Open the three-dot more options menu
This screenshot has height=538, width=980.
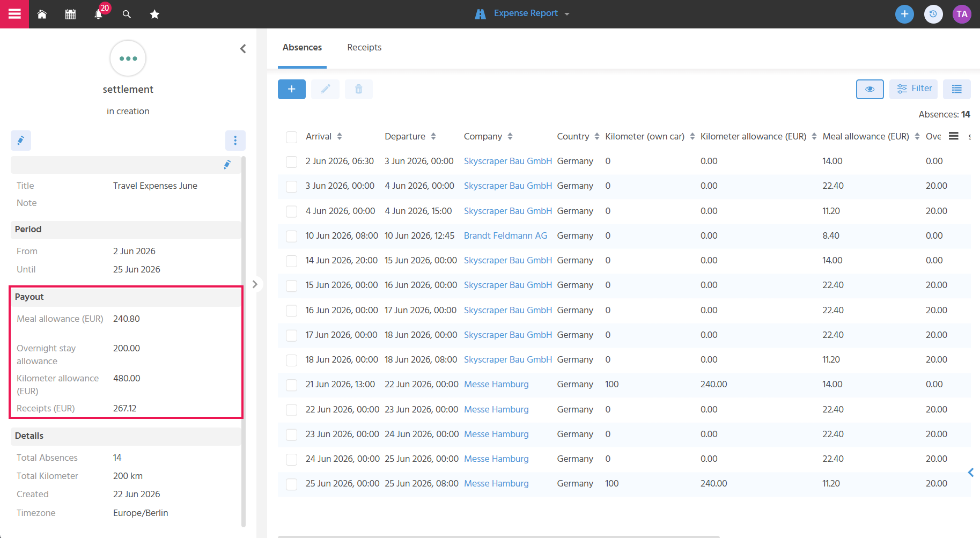tap(235, 141)
